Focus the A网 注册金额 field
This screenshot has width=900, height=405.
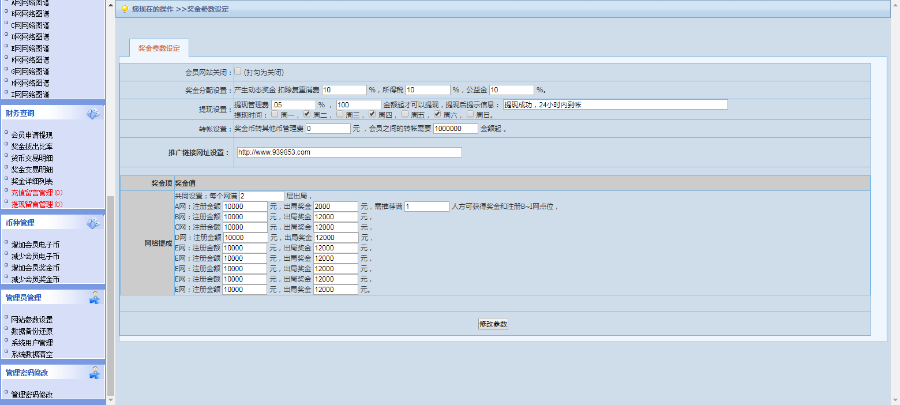click(245, 207)
